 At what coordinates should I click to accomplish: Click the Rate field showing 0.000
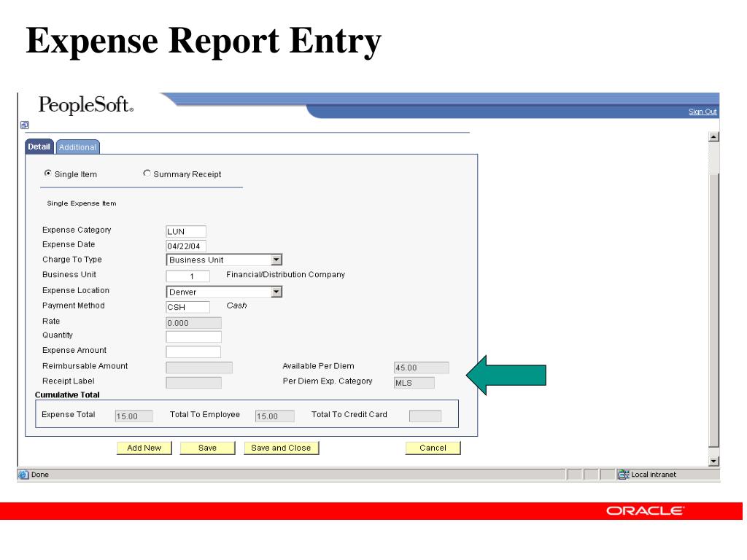tap(193, 323)
